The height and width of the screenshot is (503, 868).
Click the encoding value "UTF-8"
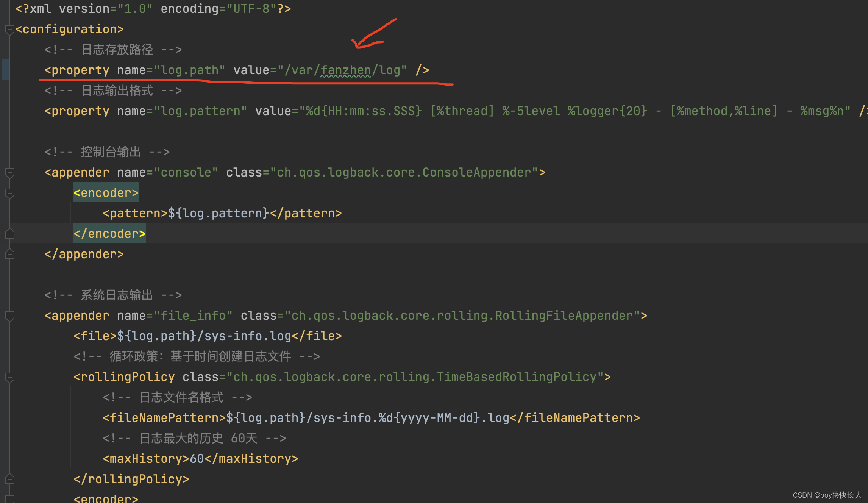(252, 9)
